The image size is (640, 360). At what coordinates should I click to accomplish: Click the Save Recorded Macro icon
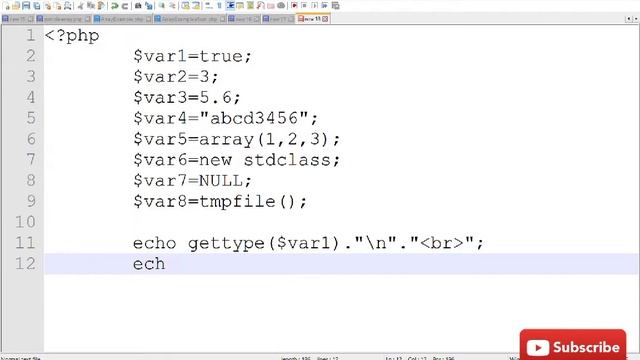pos(335,6)
